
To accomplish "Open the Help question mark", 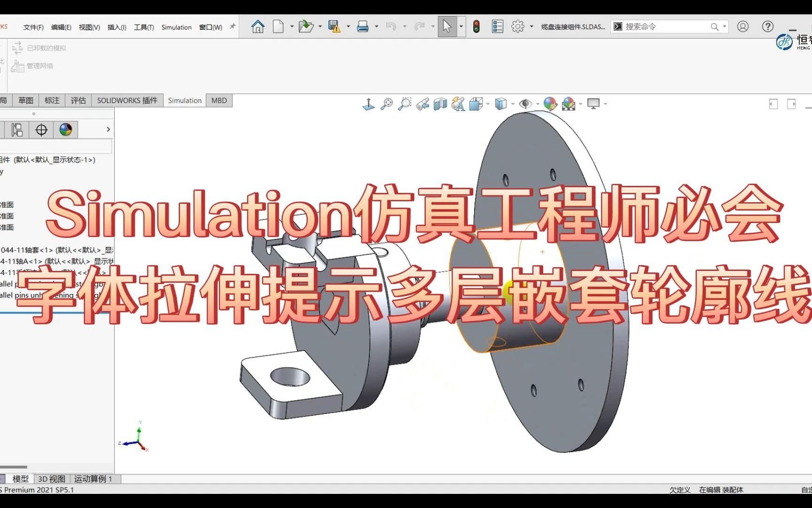I will [768, 26].
